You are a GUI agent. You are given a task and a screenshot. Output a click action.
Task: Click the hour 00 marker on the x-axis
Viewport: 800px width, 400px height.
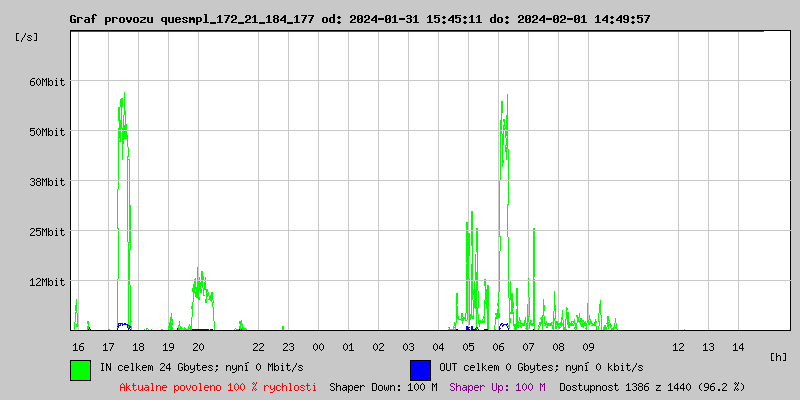coord(318,346)
